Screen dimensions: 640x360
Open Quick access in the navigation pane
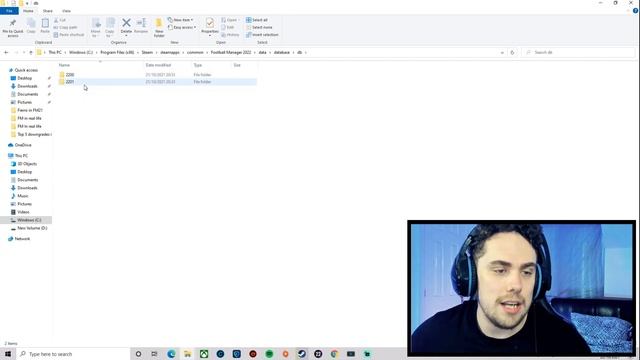click(x=26, y=70)
